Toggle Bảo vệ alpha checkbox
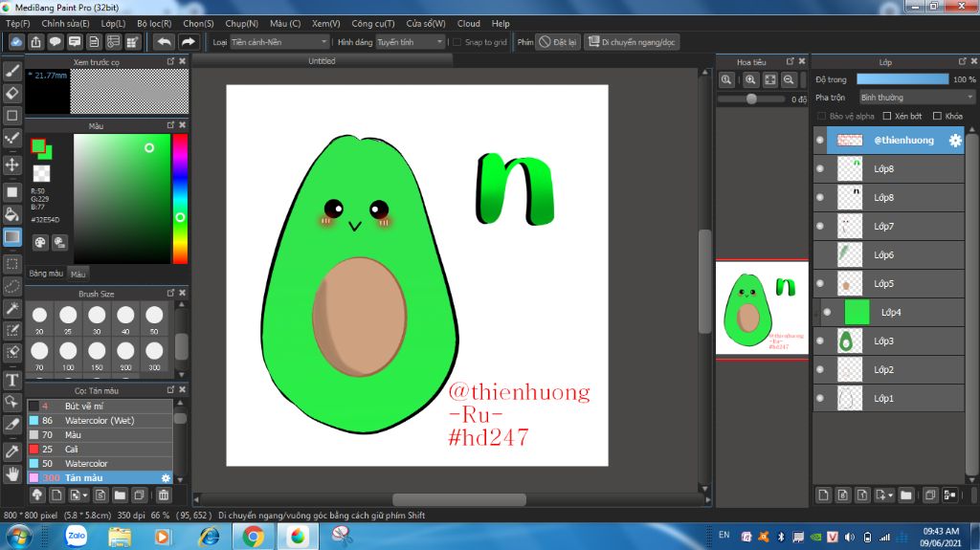Viewport: 980px width, 550px height. [822, 116]
